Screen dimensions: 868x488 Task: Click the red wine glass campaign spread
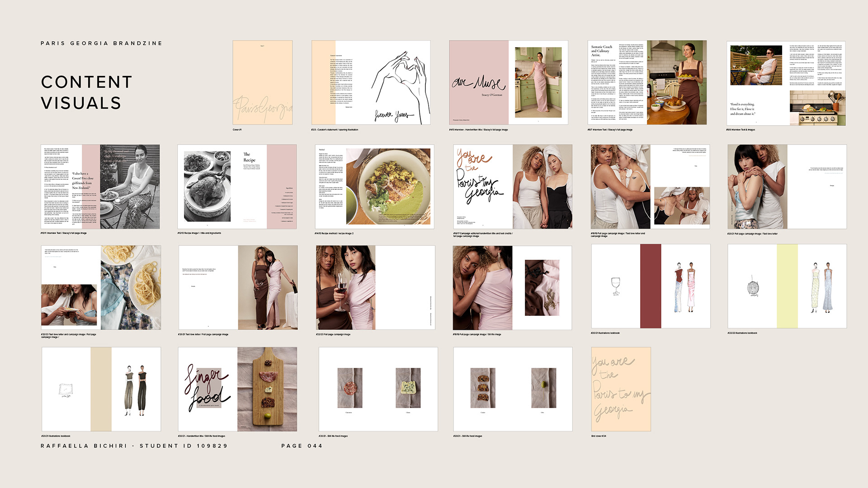coord(375,287)
